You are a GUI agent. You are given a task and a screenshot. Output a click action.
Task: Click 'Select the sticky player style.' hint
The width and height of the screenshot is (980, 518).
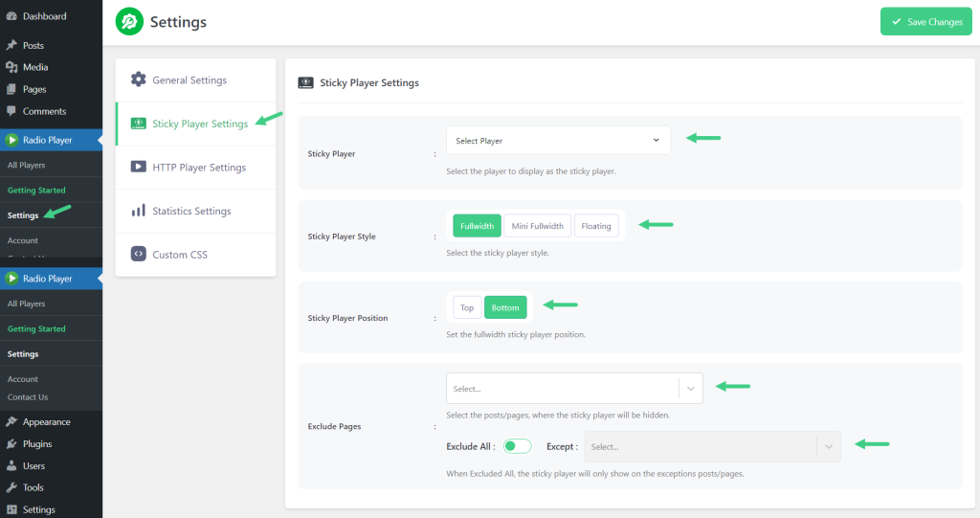coord(498,253)
